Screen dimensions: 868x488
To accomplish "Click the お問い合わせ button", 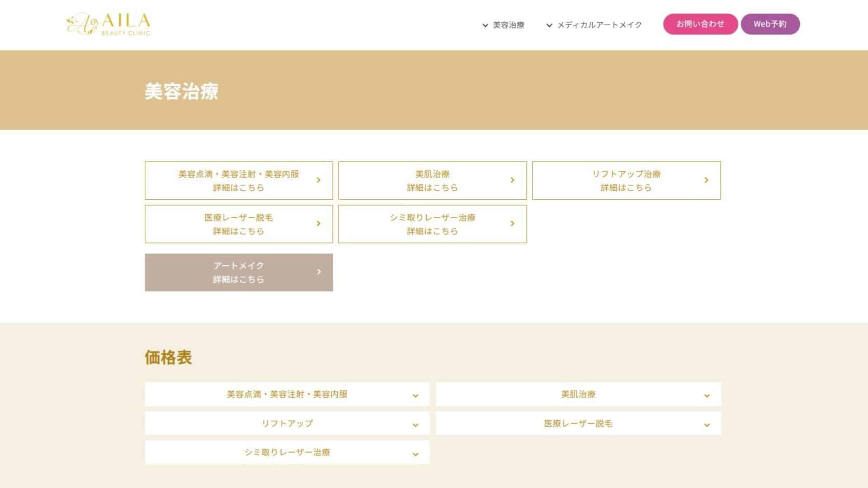I will pos(700,24).
